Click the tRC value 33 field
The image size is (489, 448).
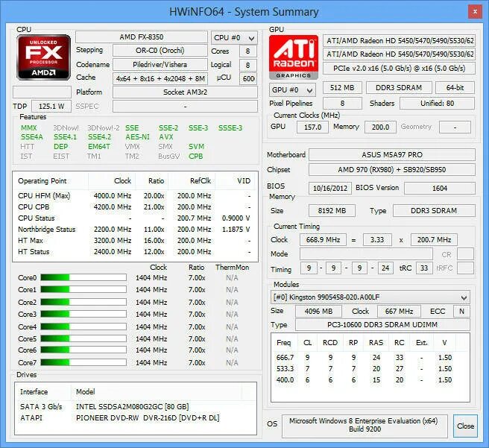(424, 268)
